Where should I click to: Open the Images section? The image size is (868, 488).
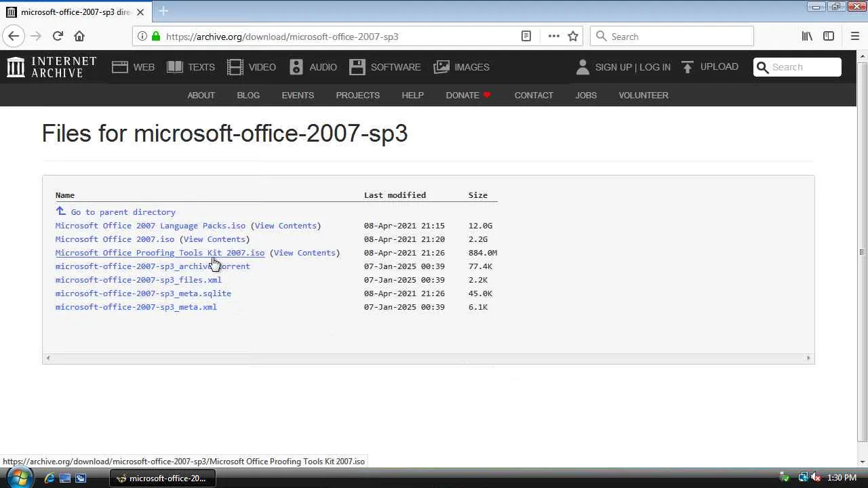(x=461, y=67)
